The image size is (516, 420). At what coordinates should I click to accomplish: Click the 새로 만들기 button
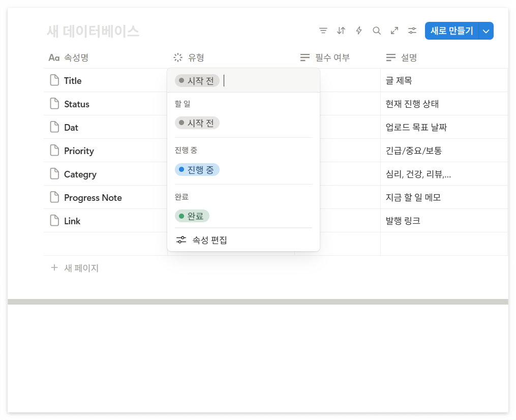(x=451, y=31)
